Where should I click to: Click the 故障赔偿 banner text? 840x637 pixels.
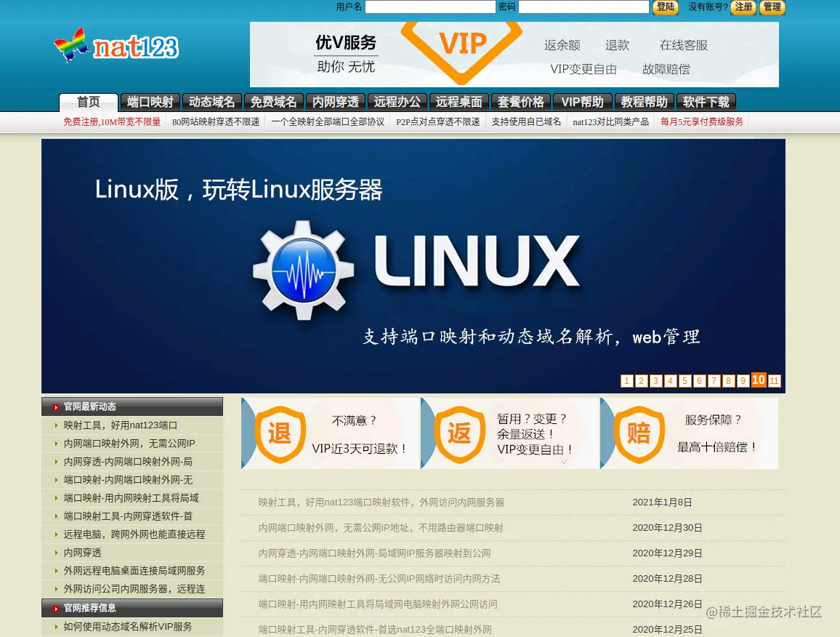tap(666, 69)
